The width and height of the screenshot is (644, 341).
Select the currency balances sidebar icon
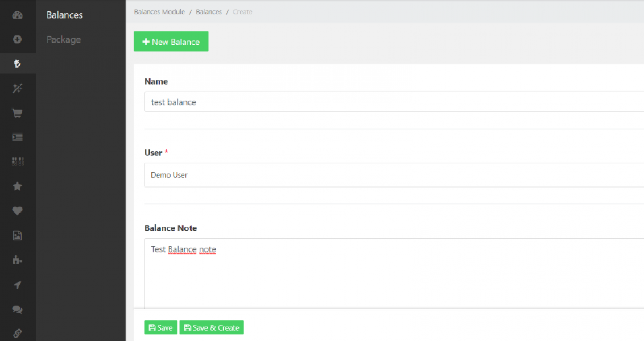click(17, 64)
